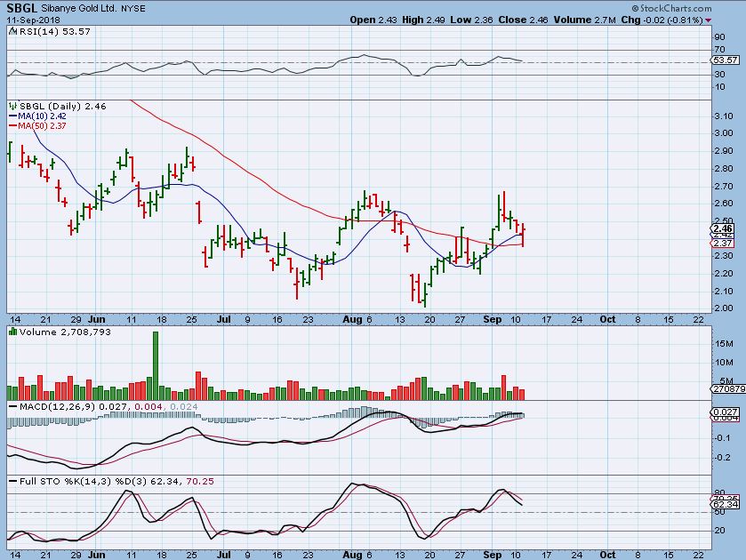Click the SBGL ticker symbol title
The image size is (746, 560).
coord(20,7)
